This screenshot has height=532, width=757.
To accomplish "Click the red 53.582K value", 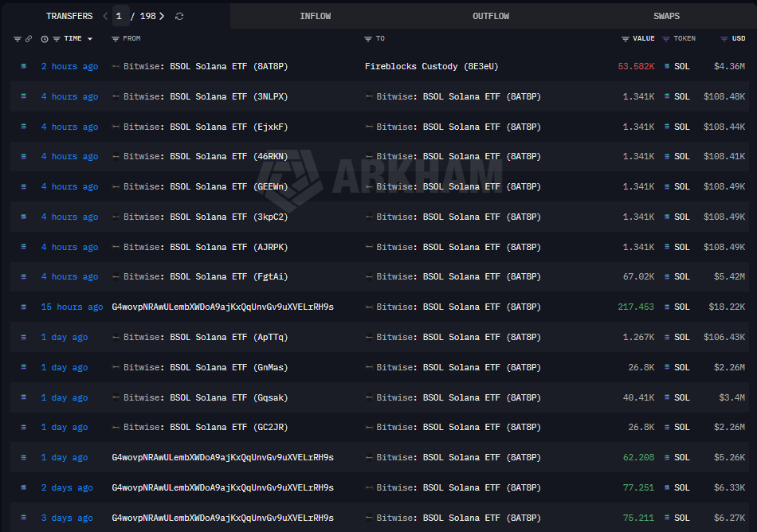I will [636, 66].
